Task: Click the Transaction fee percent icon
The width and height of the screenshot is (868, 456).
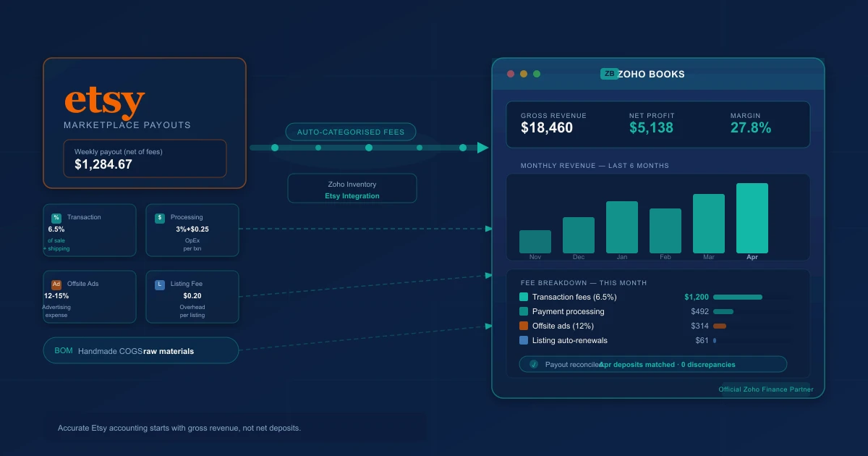Action: pos(56,218)
